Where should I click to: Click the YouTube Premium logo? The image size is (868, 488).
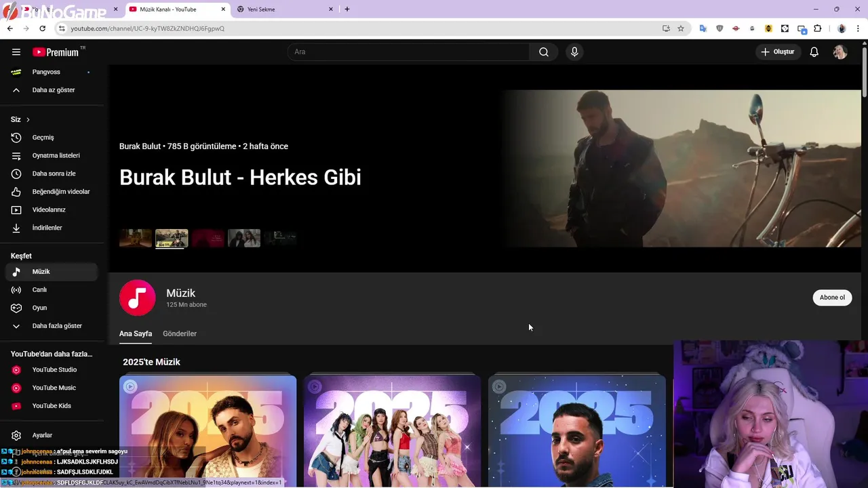point(56,52)
